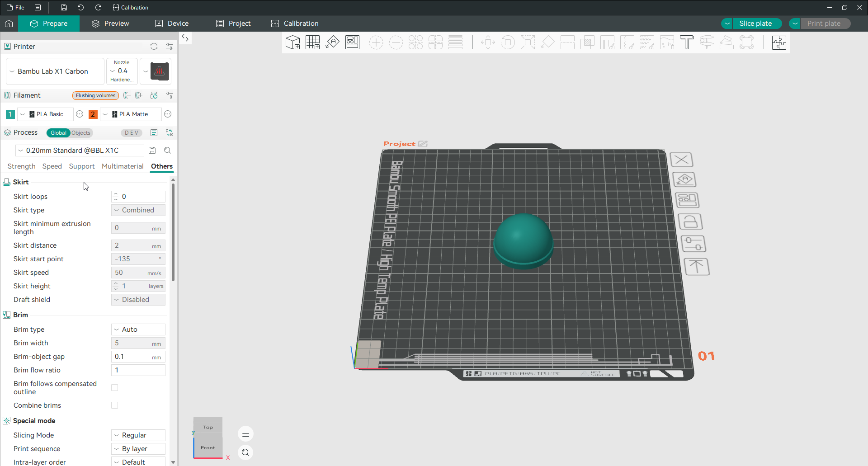
Task: Open the viewport layers menu button
Action: point(245,434)
